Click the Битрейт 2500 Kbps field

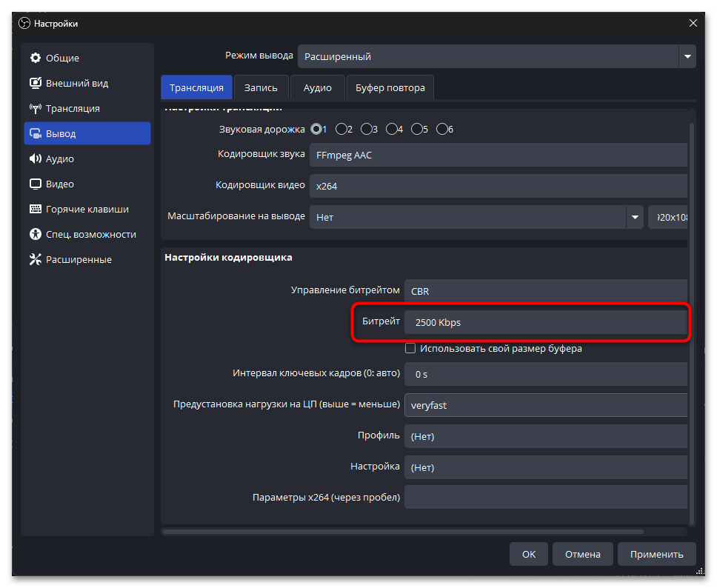pyautogui.click(x=545, y=322)
